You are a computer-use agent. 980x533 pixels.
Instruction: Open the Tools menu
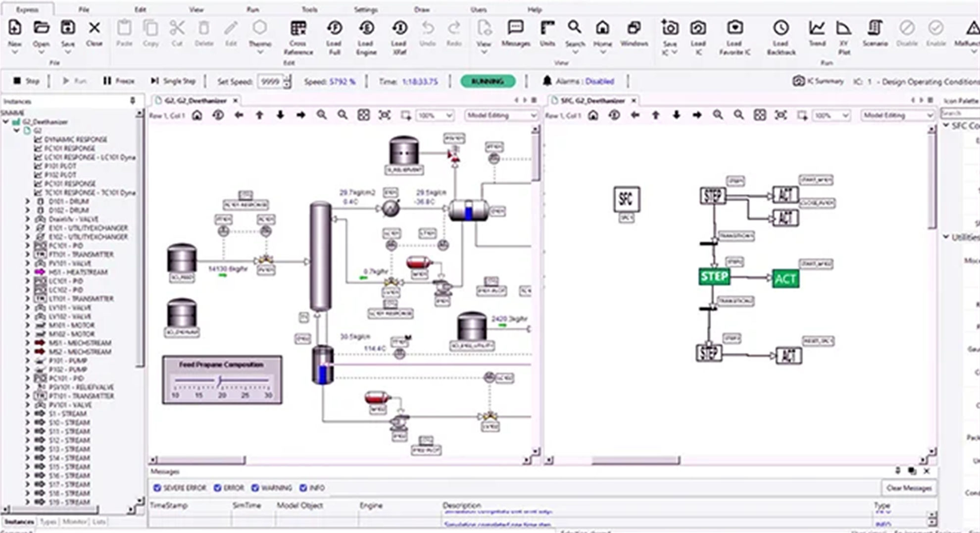[309, 9]
